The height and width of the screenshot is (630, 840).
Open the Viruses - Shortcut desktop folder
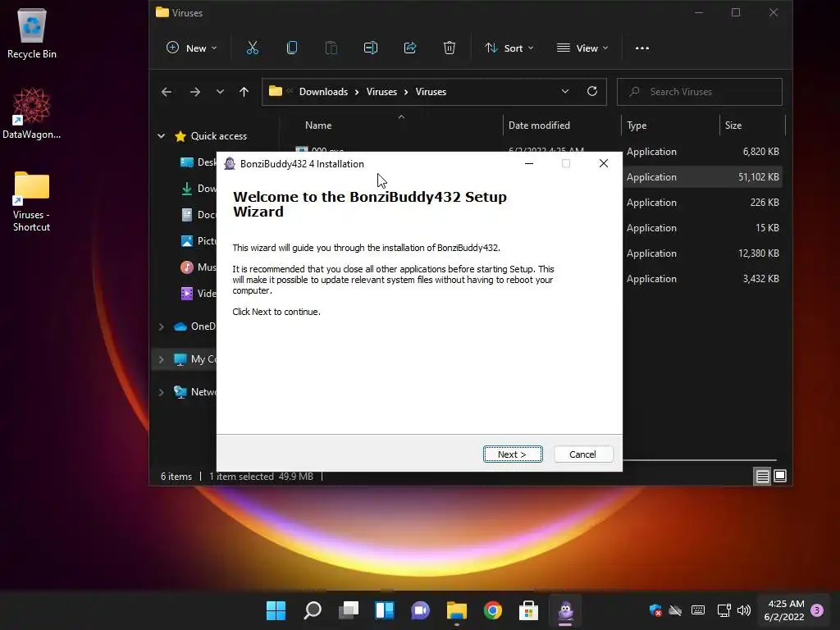pos(32,202)
